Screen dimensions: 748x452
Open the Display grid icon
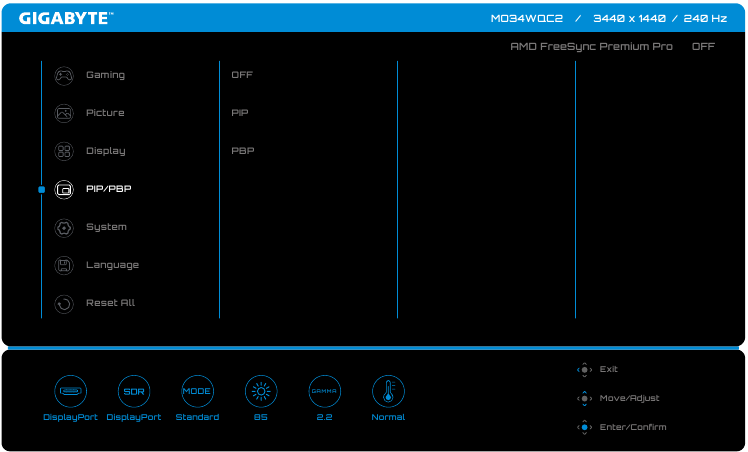point(64,151)
